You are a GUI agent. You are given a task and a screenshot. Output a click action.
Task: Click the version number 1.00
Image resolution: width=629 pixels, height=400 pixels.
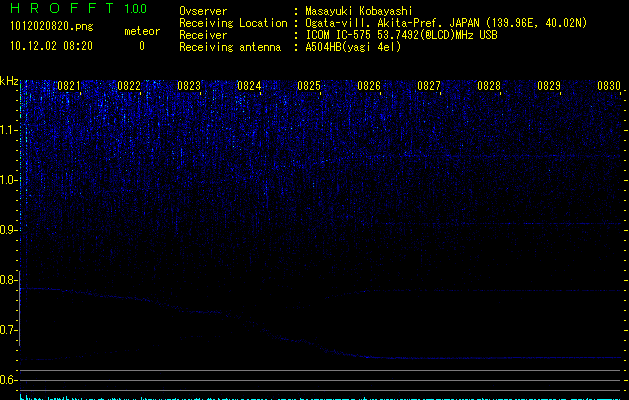[135, 9]
